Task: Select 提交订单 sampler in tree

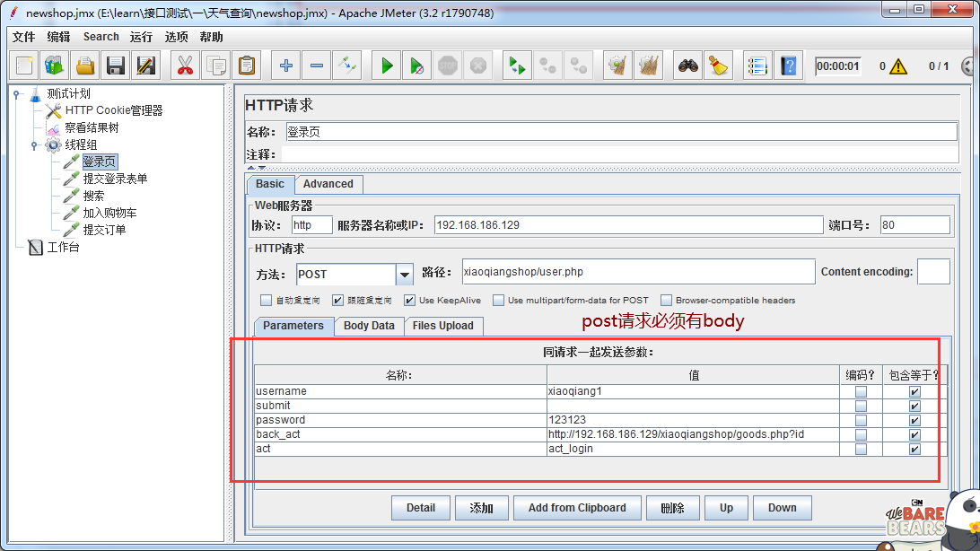Action: (104, 230)
